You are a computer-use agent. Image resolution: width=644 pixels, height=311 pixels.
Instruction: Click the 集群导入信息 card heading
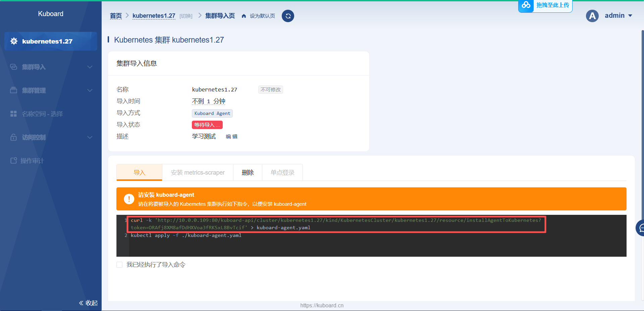pyautogui.click(x=137, y=63)
